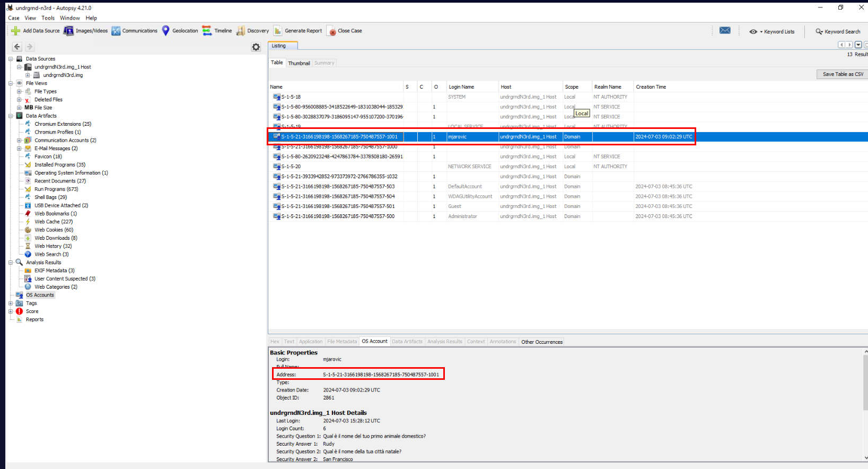Screen dimensions: 868x469
Task: Expand the E-Mail Messages node
Action: tap(19, 149)
